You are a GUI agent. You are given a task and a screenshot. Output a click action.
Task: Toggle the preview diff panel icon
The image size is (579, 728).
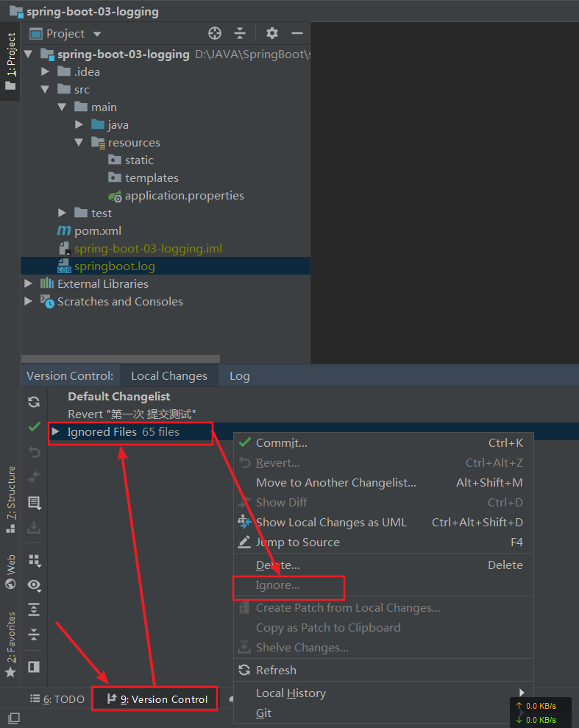(34, 667)
